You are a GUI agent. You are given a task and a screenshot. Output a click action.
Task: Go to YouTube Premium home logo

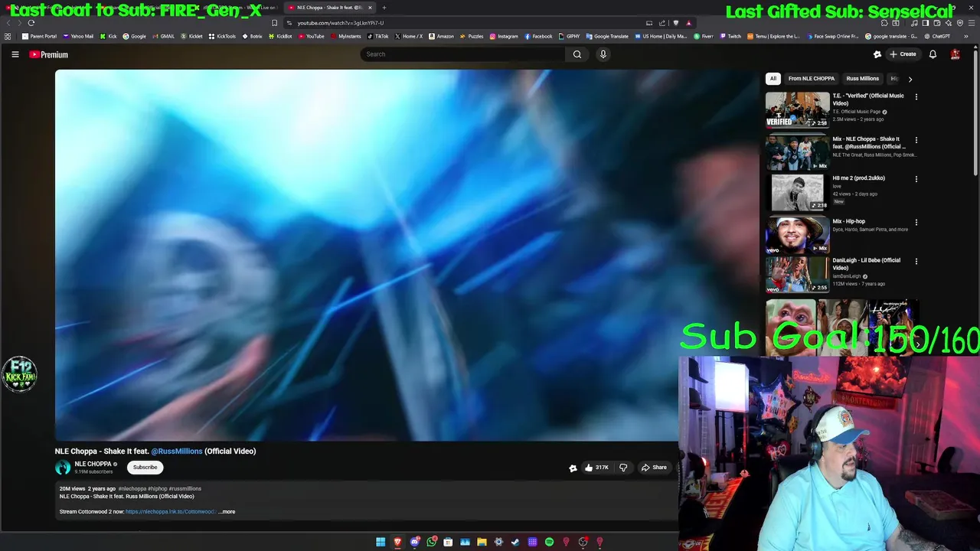(49, 54)
